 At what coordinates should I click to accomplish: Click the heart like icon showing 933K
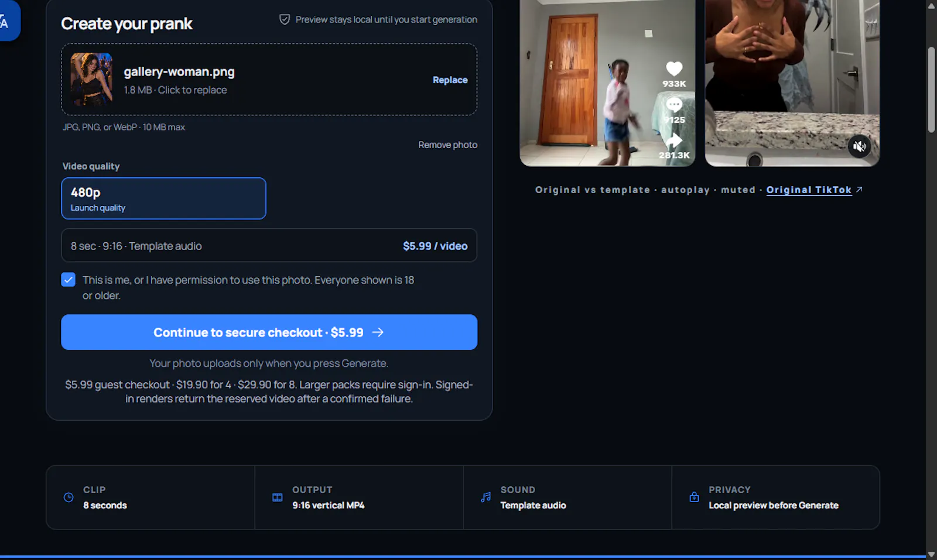(674, 68)
